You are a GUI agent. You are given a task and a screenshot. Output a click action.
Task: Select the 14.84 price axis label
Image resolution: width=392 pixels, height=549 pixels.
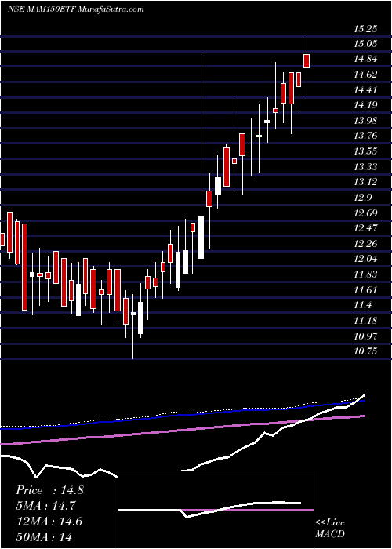(x=366, y=59)
